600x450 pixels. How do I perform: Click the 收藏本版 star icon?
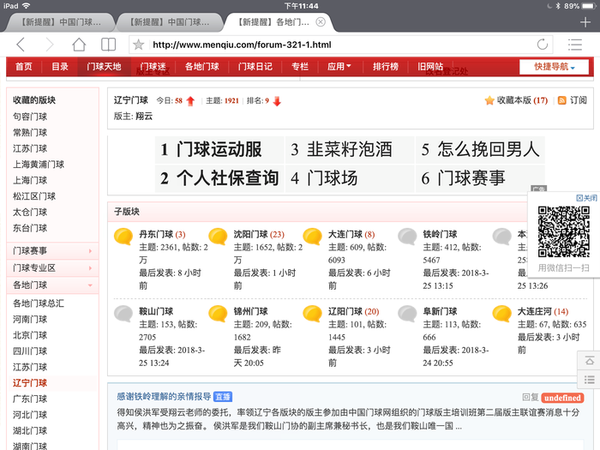point(489,100)
